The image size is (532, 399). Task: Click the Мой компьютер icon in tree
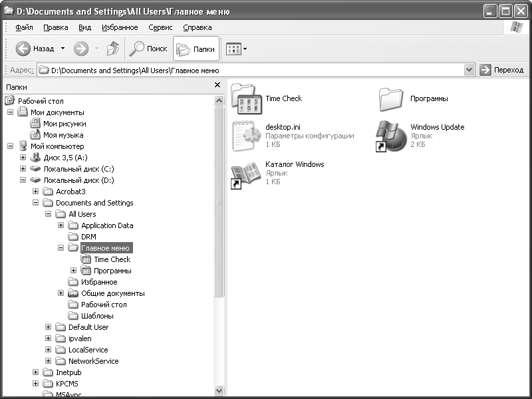pyautogui.click(x=23, y=146)
